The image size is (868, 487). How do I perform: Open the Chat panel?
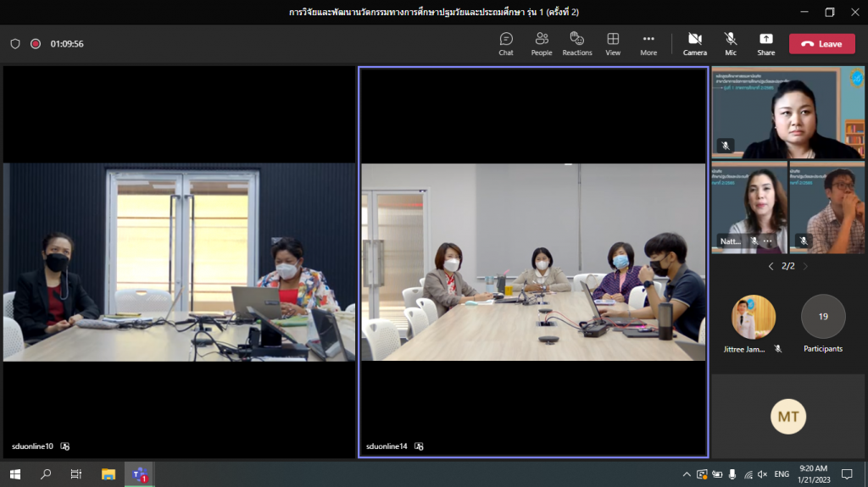point(506,43)
